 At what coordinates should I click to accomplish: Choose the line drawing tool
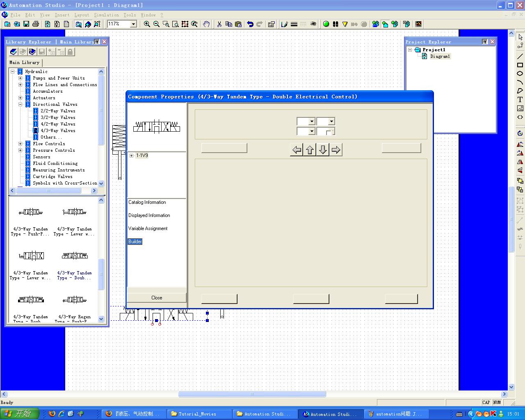pyautogui.click(x=520, y=56)
